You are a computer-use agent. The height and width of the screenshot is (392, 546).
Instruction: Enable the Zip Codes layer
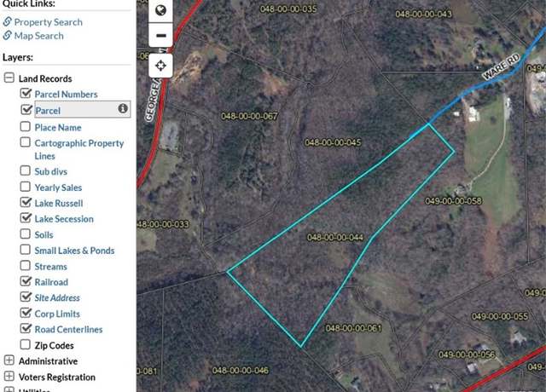coord(25,344)
